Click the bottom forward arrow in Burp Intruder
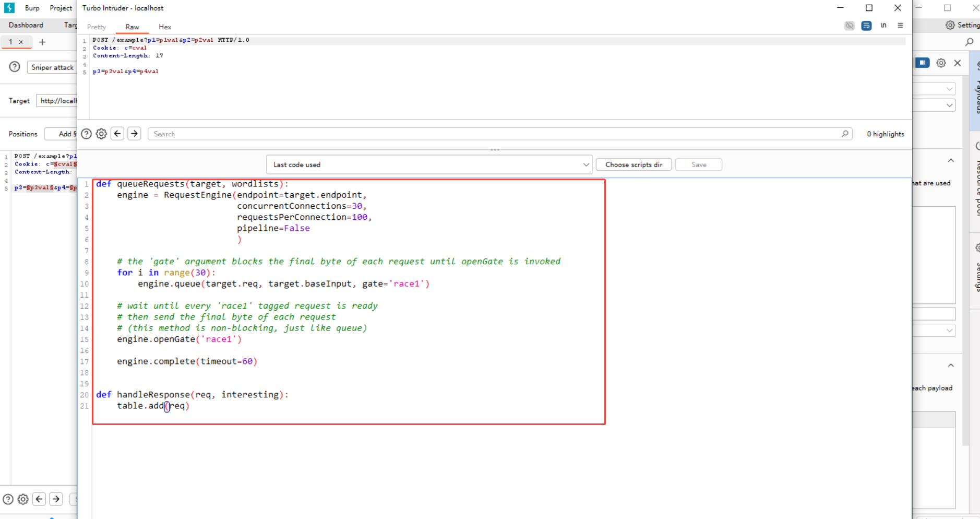Image resolution: width=980 pixels, height=519 pixels. tap(56, 499)
